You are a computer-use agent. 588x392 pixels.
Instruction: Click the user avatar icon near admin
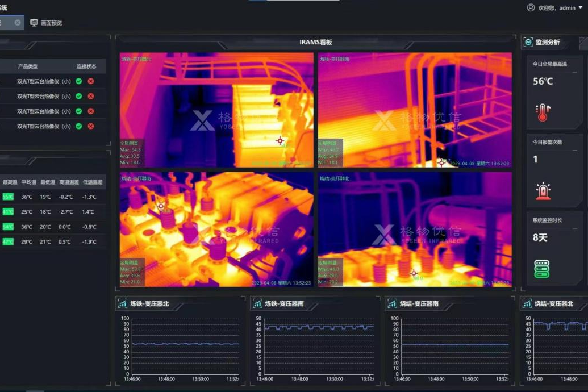coord(531,8)
